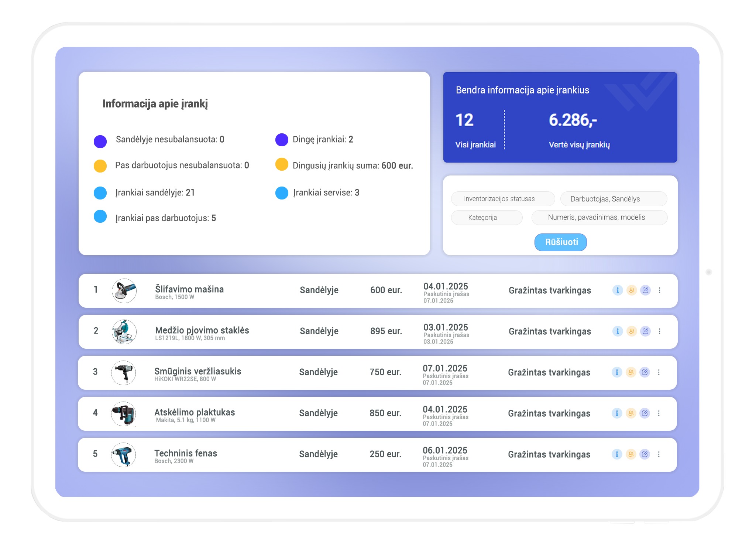Open info icon for Atskėlimo plaktukas

[616, 413]
